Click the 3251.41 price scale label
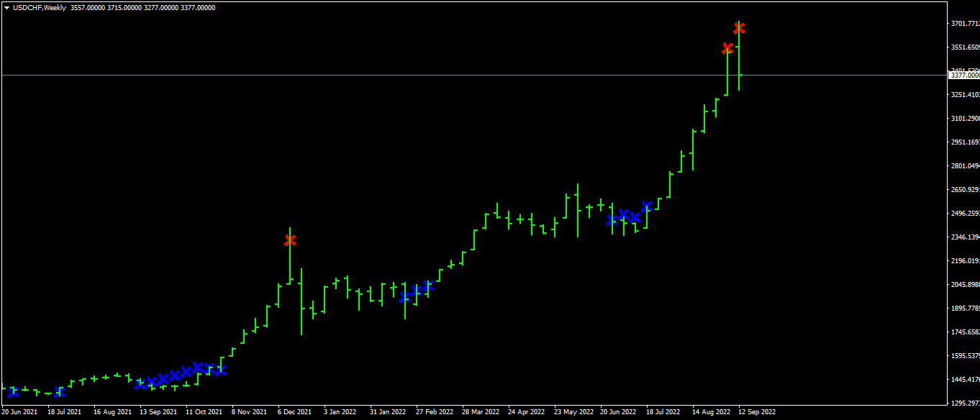The width and height of the screenshot is (980, 420). [x=965, y=95]
